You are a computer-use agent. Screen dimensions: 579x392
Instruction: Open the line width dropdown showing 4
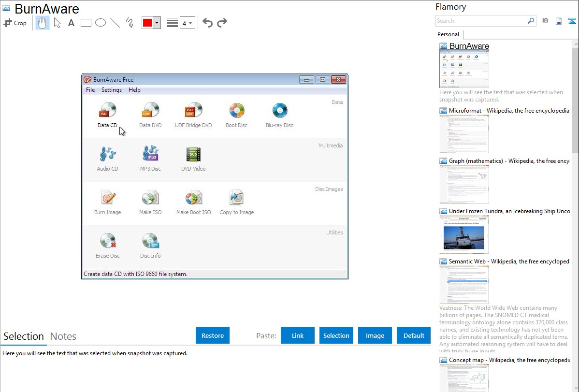pyautogui.click(x=188, y=23)
